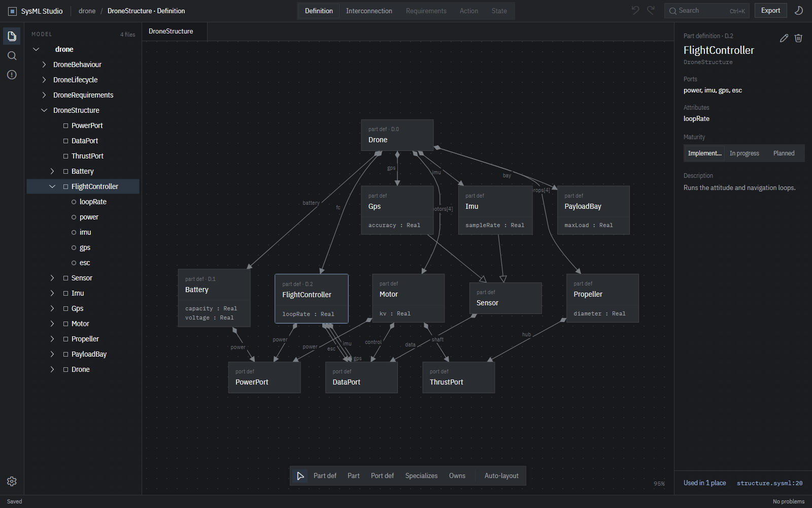Screen dimensions: 812x508
Task: Expand the PayloadBay part chevron
Action: [x=52, y=354]
